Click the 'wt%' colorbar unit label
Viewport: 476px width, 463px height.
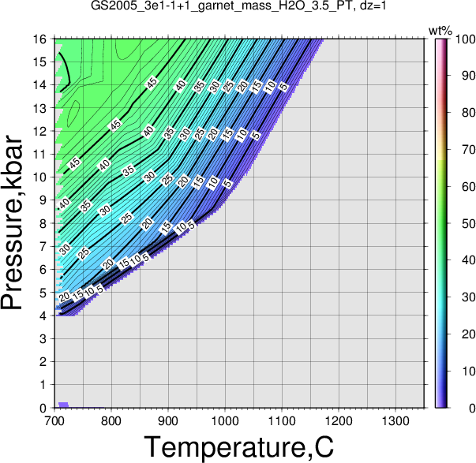pos(440,31)
